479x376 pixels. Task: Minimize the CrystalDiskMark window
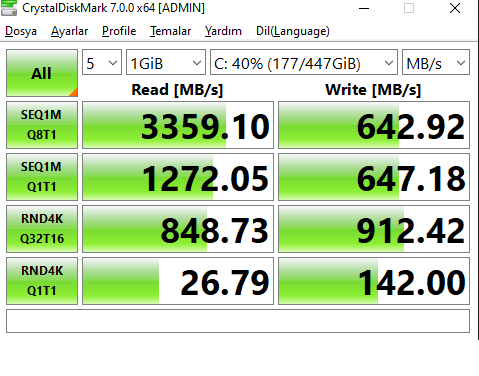pos(364,8)
